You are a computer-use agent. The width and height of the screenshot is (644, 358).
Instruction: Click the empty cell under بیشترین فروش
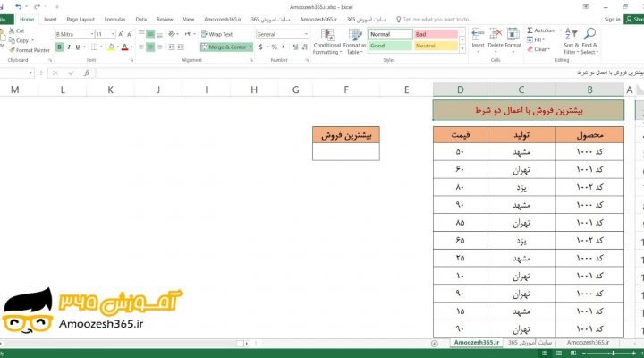346,151
